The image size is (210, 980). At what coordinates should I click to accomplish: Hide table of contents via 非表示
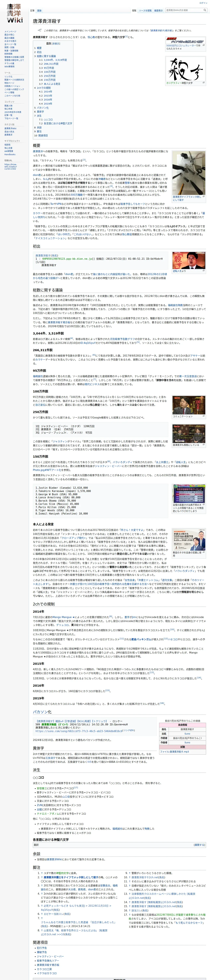[x=56, y=43]
